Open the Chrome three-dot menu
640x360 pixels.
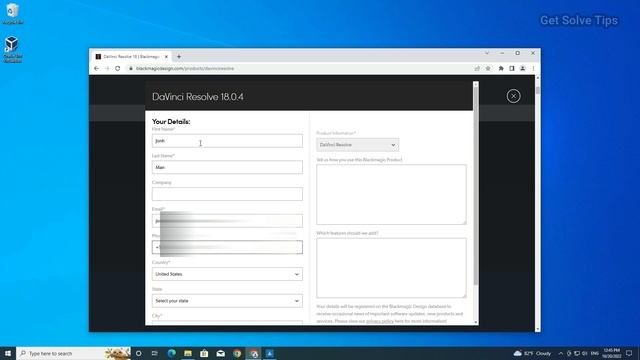pos(533,69)
